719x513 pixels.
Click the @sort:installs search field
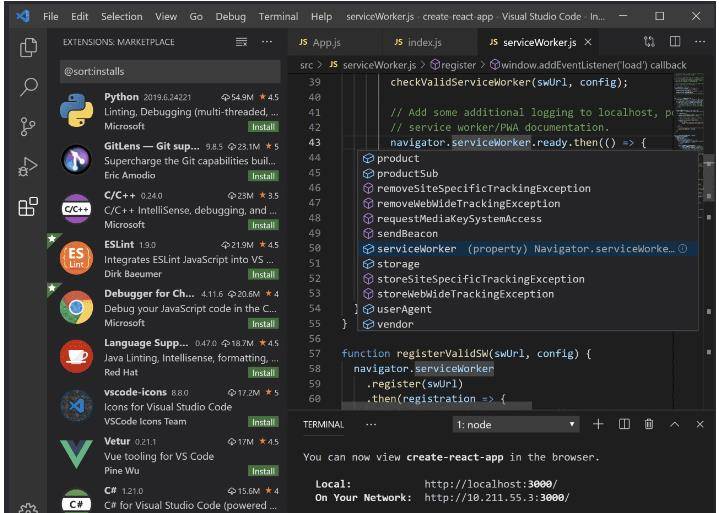click(x=170, y=72)
